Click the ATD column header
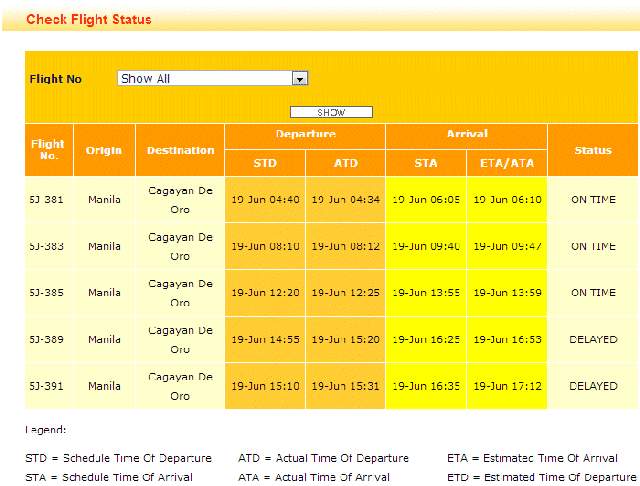The image size is (640, 486). [x=345, y=164]
